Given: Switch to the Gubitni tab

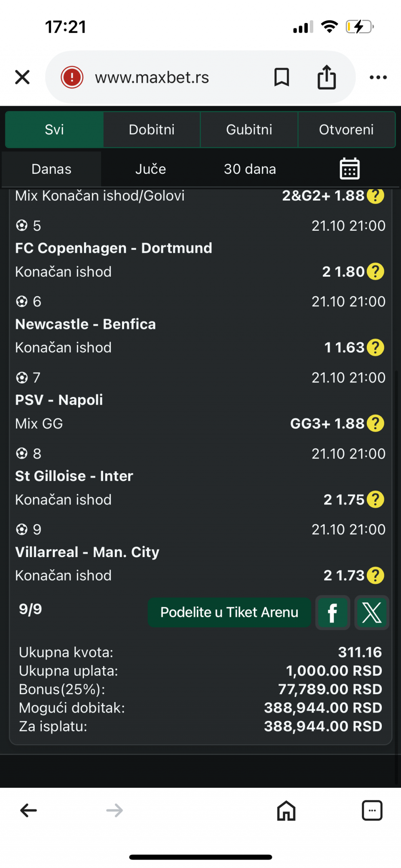Looking at the screenshot, I should [x=249, y=130].
